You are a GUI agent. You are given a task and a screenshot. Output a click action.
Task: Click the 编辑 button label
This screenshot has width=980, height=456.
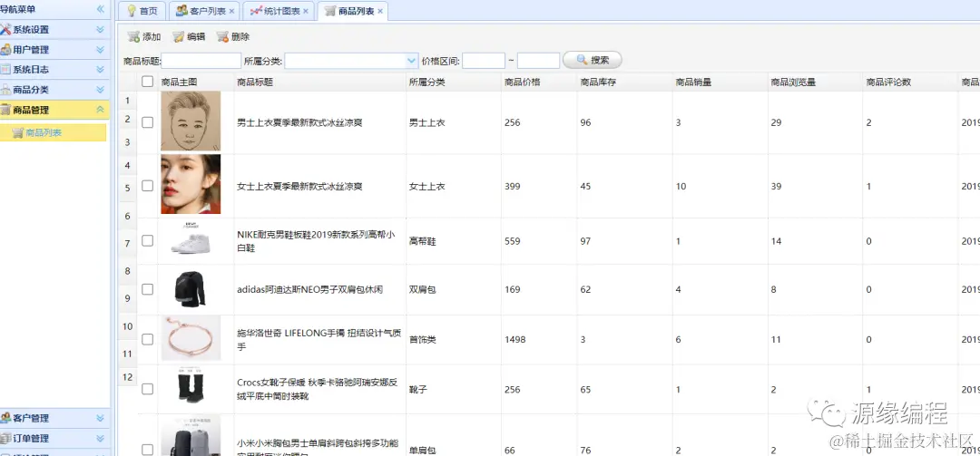[196, 37]
